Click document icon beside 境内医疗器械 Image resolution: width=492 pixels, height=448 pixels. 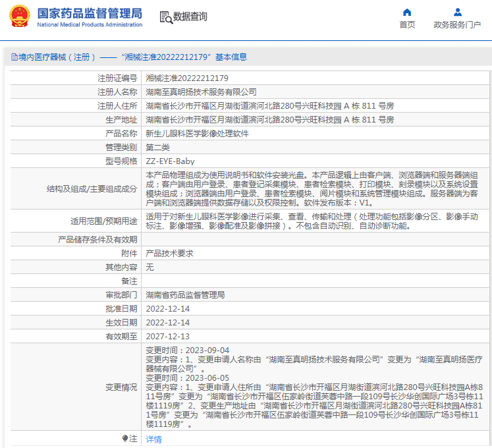click(x=14, y=57)
